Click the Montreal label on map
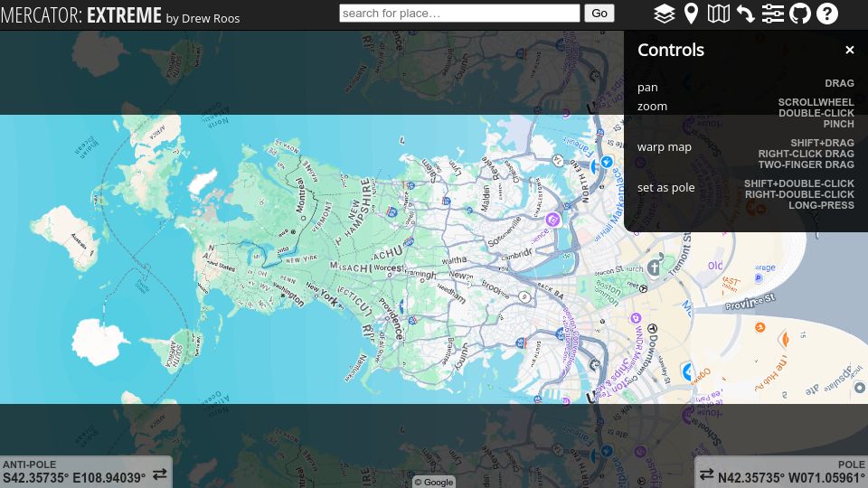 tap(300, 195)
